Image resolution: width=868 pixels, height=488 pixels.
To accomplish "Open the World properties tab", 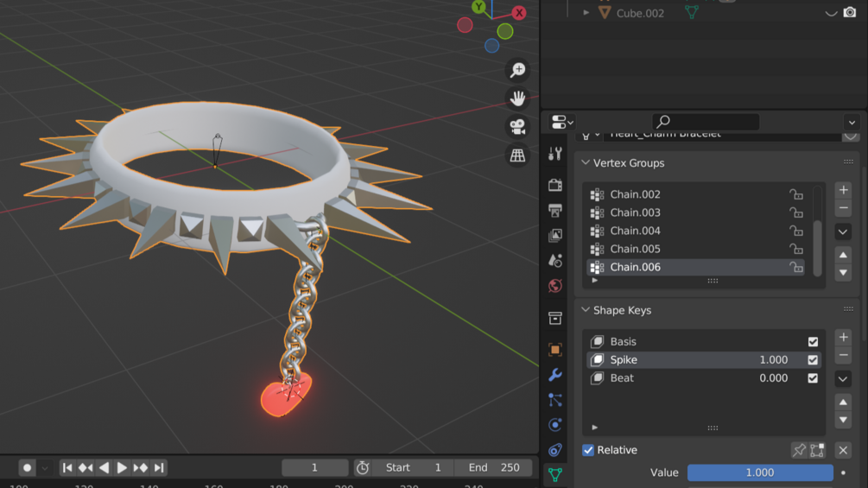I will pos(555,286).
